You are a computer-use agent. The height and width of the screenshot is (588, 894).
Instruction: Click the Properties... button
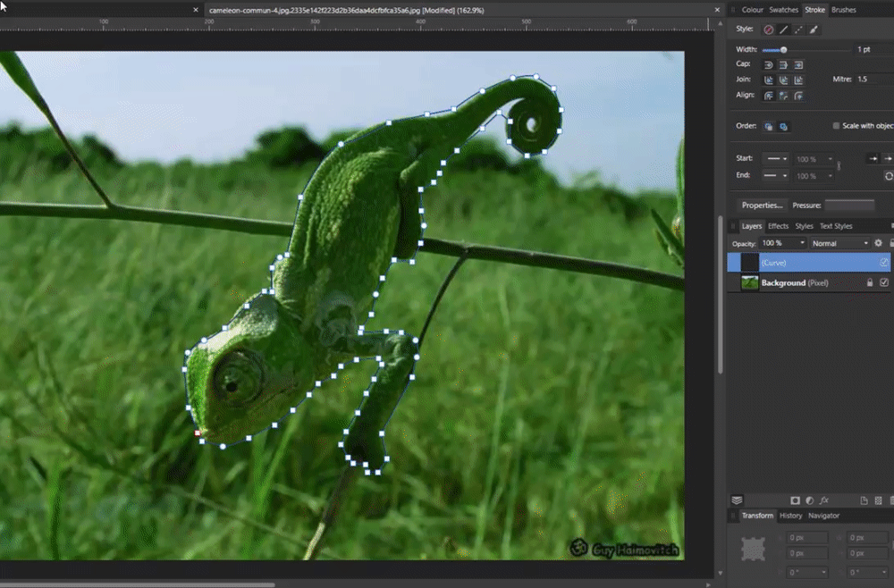point(762,206)
